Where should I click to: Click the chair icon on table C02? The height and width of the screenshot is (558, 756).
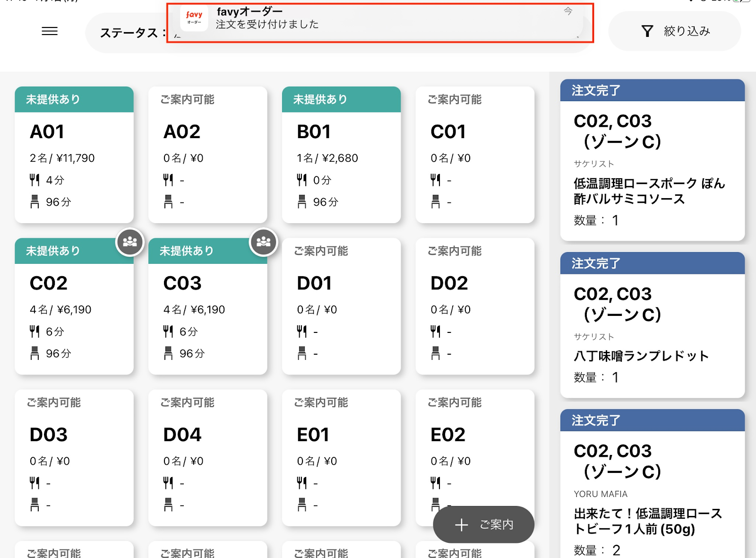click(34, 353)
